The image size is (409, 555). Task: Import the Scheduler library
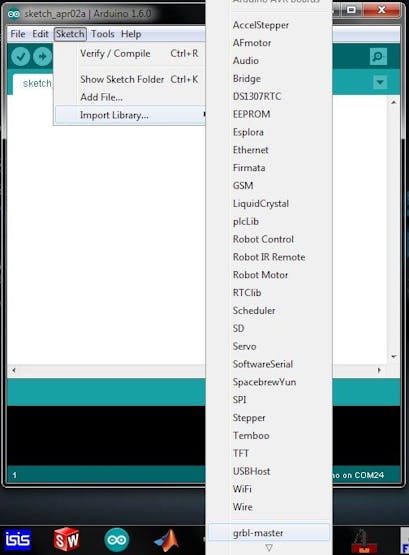pyautogui.click(x=254, y=310)
